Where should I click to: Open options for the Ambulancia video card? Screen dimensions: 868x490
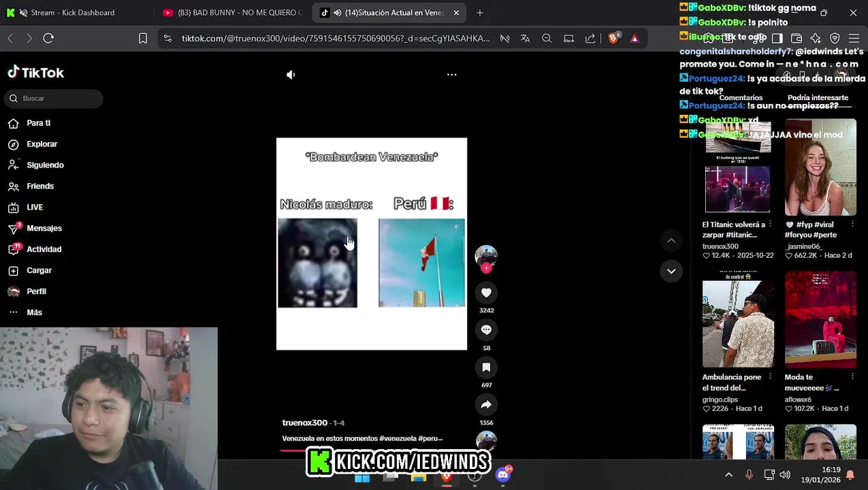(770, 376)
